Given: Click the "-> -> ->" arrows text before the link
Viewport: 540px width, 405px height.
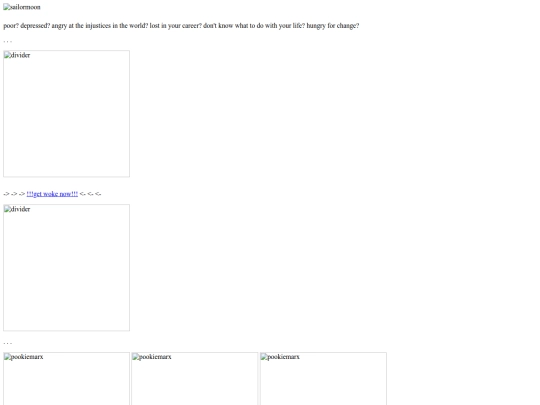Looking at the screenshot, I should 14,194.
